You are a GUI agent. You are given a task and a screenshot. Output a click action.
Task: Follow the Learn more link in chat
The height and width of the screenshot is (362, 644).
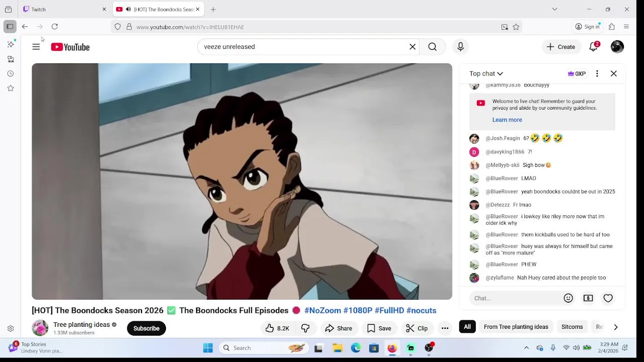(x=507, y=120)
